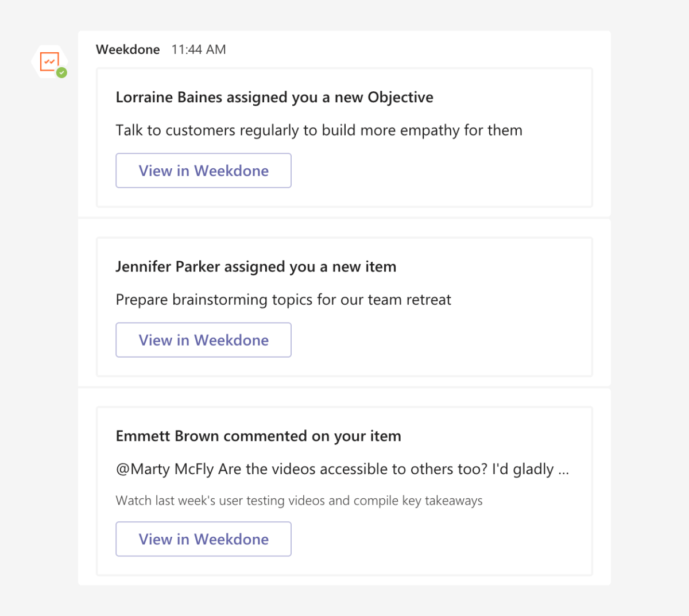
Task: Click the Weekdone bot name
Action: tap(127, 49)
